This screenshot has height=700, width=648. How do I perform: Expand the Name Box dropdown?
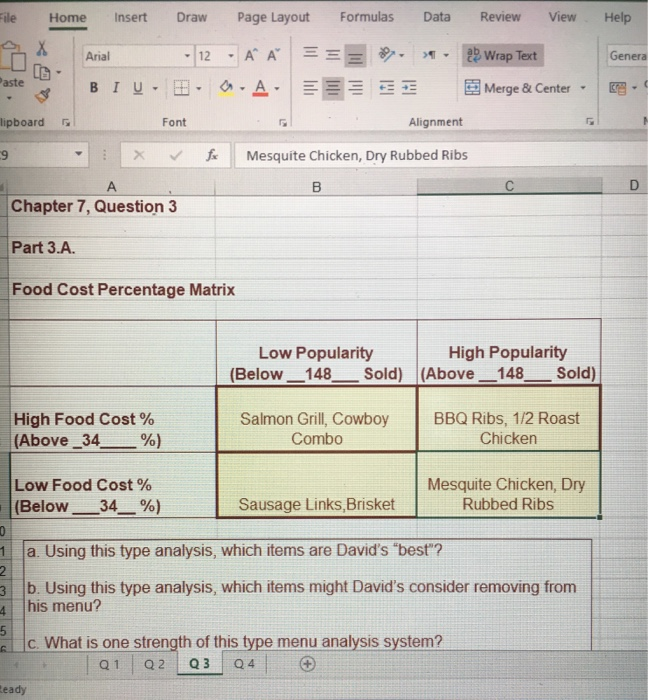79,154
